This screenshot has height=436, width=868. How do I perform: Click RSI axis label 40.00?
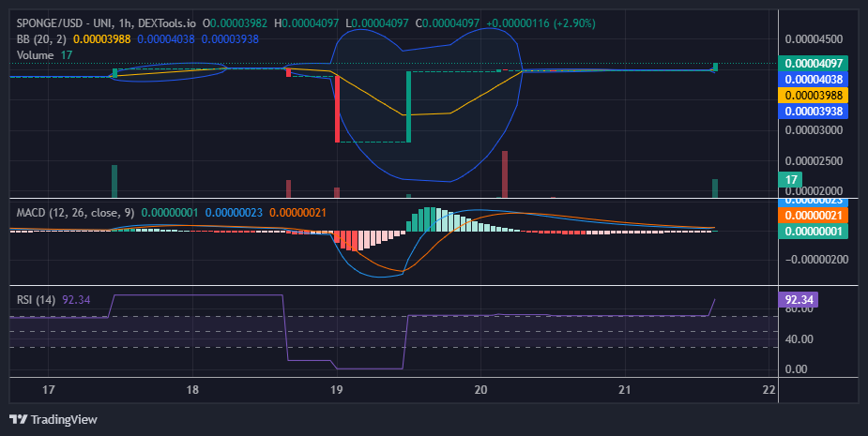[799, 339]
